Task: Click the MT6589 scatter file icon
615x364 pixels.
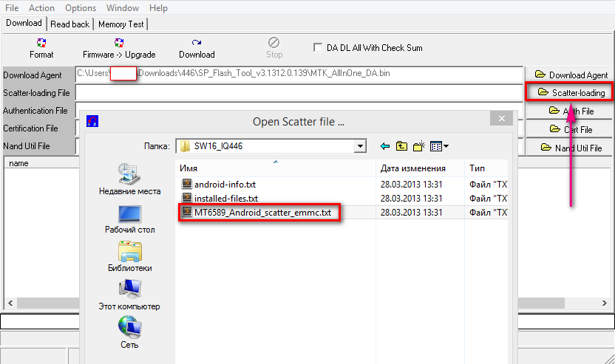Action: tap(187, 212)
